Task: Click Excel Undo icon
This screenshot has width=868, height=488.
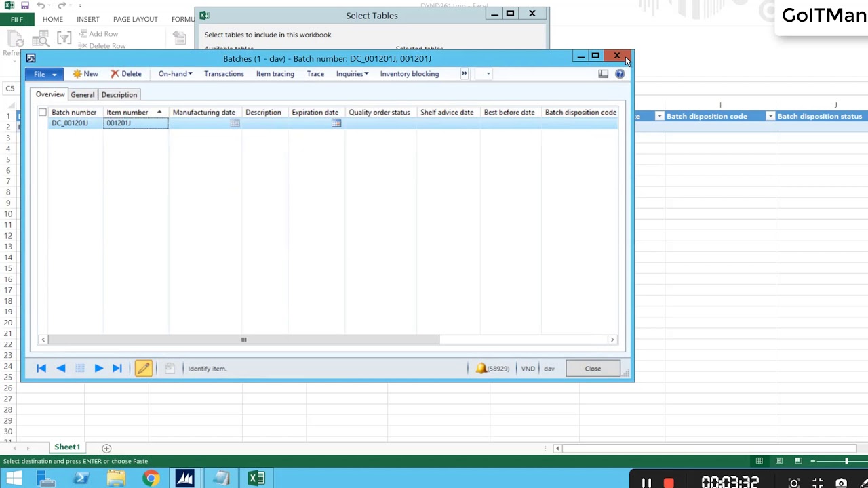Action: (41, 5)
